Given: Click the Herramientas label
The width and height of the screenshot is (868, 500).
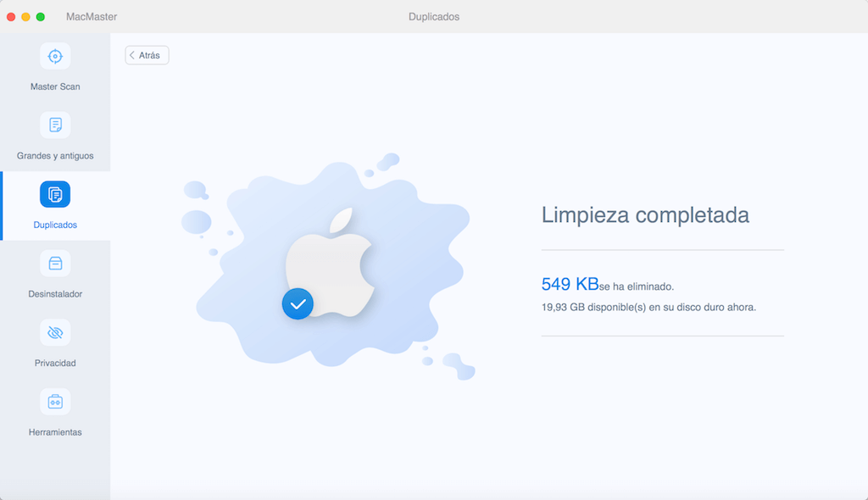Looking at the screenshot, I should point(55,432).
